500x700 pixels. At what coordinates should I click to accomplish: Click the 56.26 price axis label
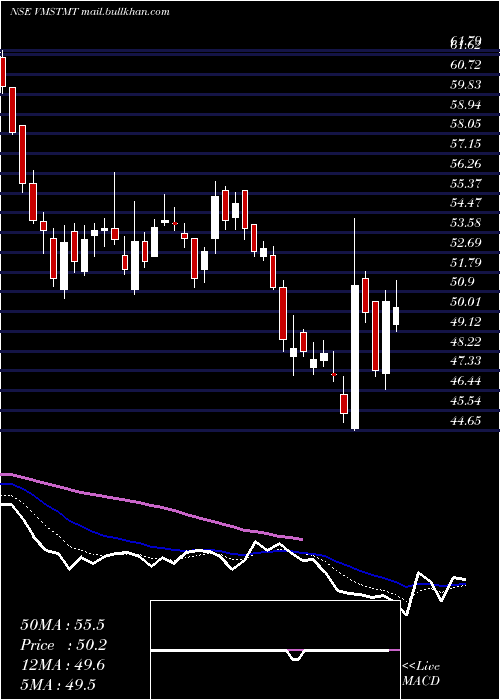tap(466, 164)
